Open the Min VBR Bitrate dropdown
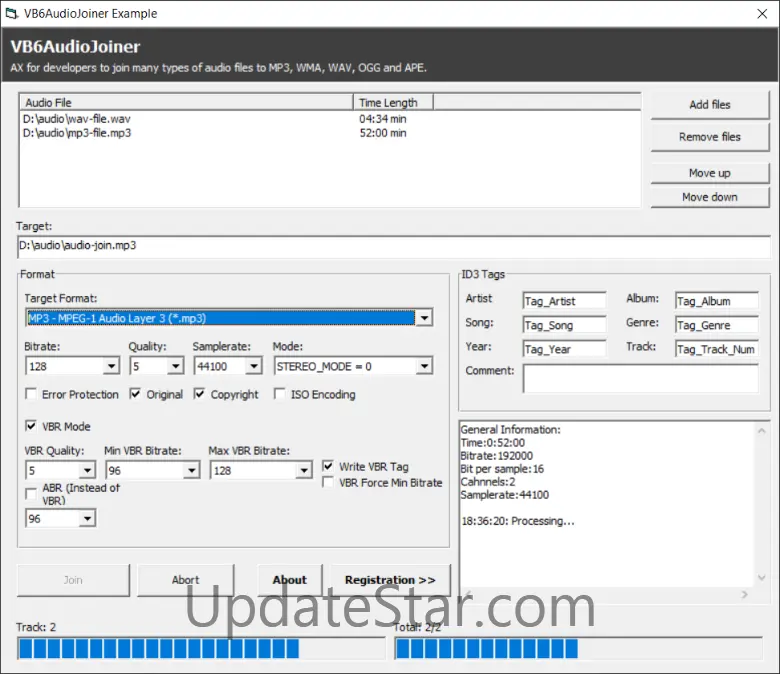The width and height of the screenshot is (780, 674). click(192, 471)
